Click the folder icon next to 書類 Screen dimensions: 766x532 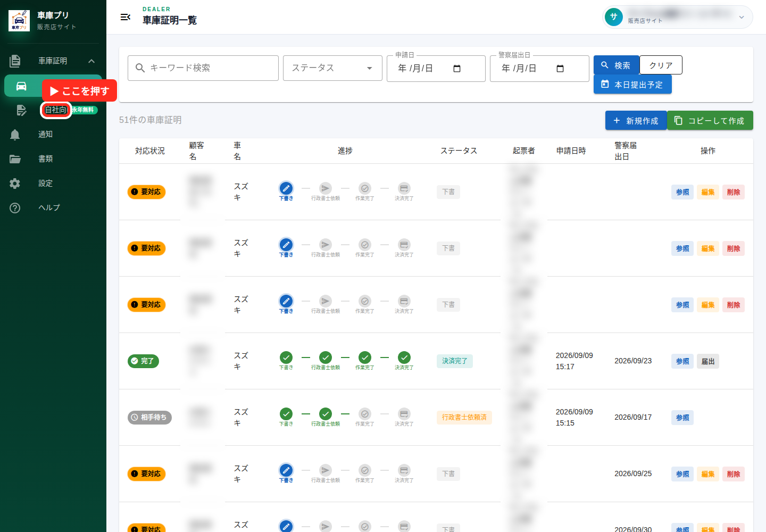pyautogui.click(x=15, y=159)
